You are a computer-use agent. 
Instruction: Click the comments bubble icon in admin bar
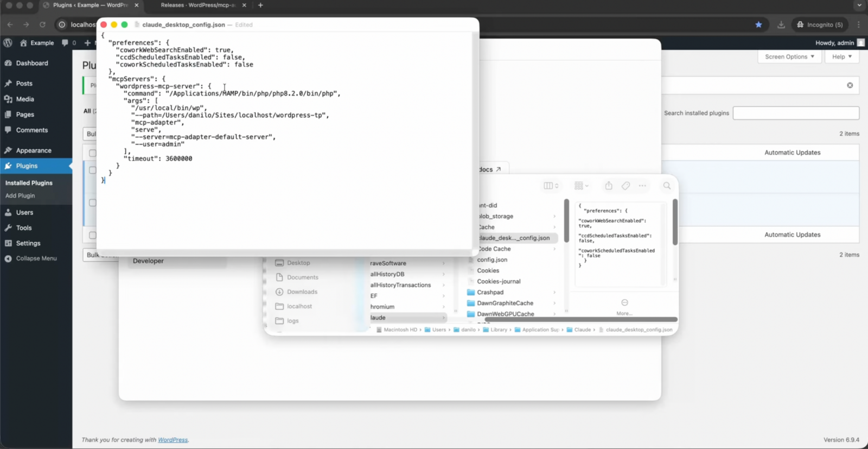click(x=65, y=43)
